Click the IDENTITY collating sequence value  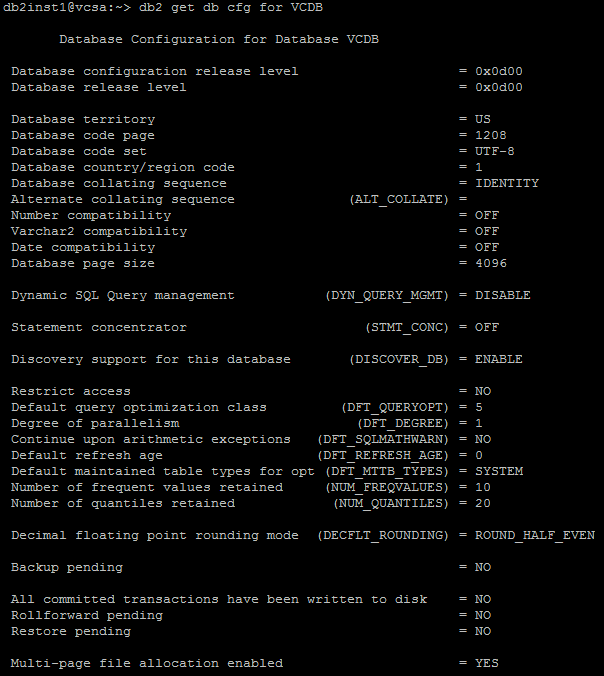[x=507, y=183]
